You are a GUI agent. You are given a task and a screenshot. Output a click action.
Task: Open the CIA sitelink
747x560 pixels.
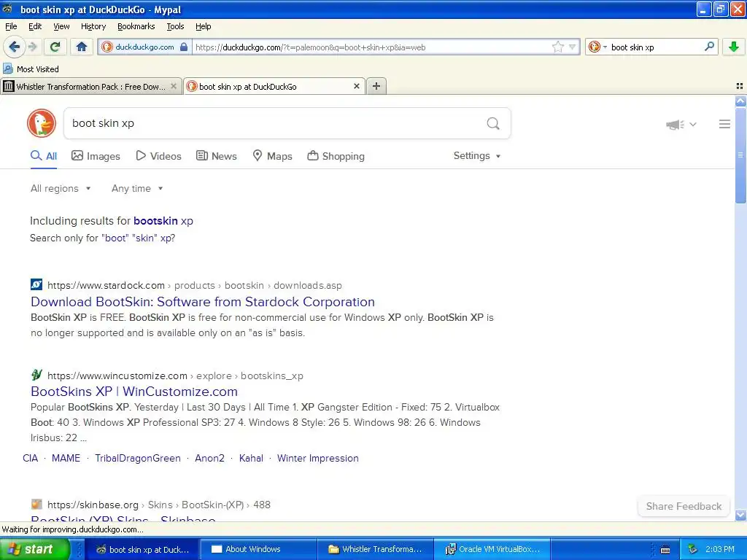click(30, 458)
